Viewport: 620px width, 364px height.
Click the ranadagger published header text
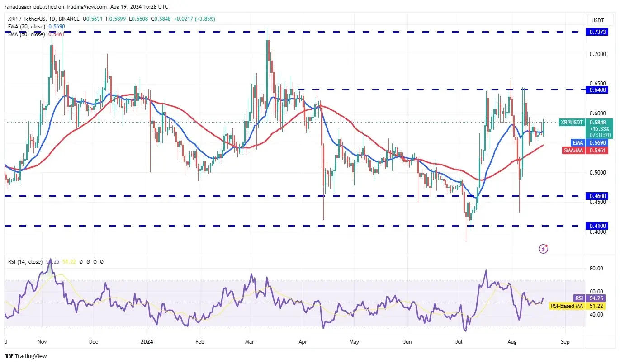(x=86, y=7)
